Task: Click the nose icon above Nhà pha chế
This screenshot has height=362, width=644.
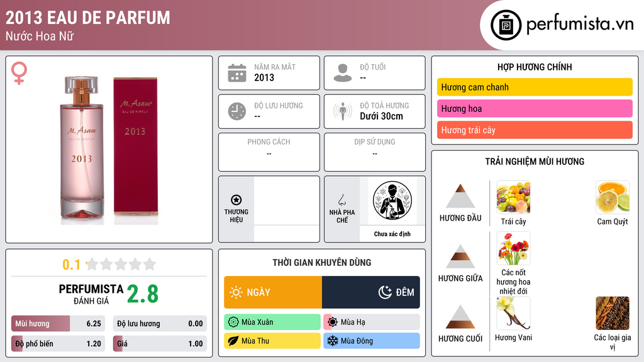Action: (x=341, y=200)
